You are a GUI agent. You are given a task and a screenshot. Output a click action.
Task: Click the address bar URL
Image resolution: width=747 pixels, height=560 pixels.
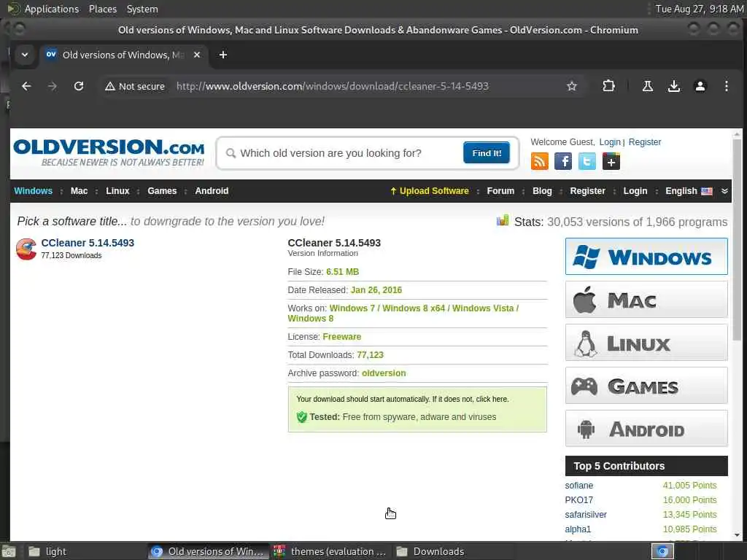[333, 86]
